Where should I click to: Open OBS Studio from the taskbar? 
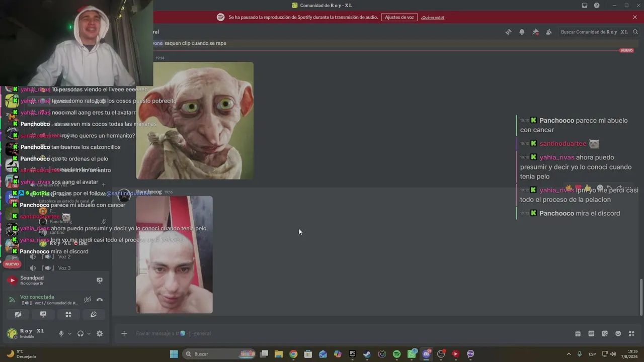(x=441, y=354)
